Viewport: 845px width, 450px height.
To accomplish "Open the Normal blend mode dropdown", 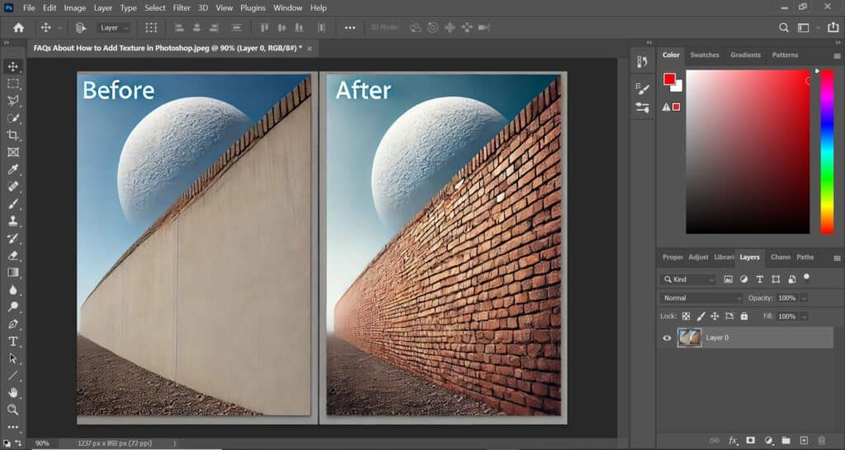I will 702,298.
